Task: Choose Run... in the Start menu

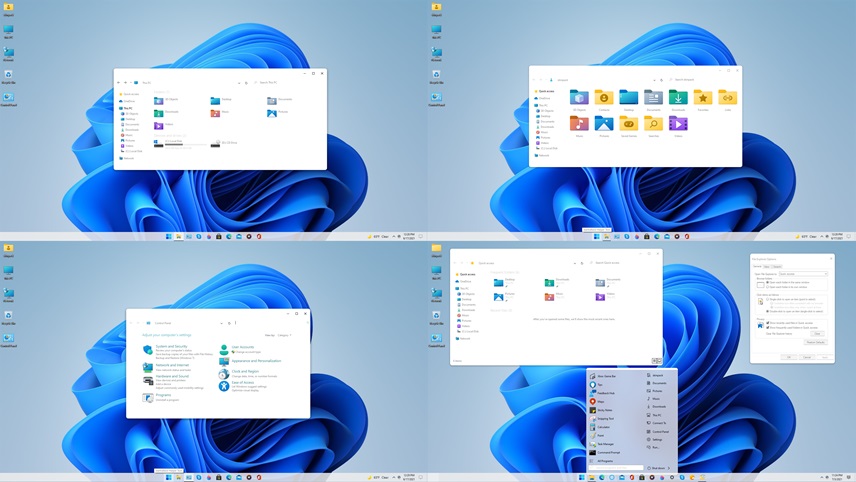Action: 653,448
